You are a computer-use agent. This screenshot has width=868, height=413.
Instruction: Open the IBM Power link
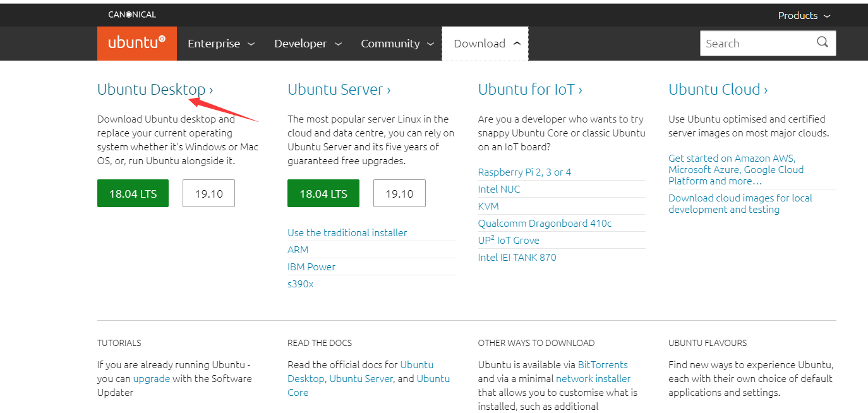[x=311, y=266]
